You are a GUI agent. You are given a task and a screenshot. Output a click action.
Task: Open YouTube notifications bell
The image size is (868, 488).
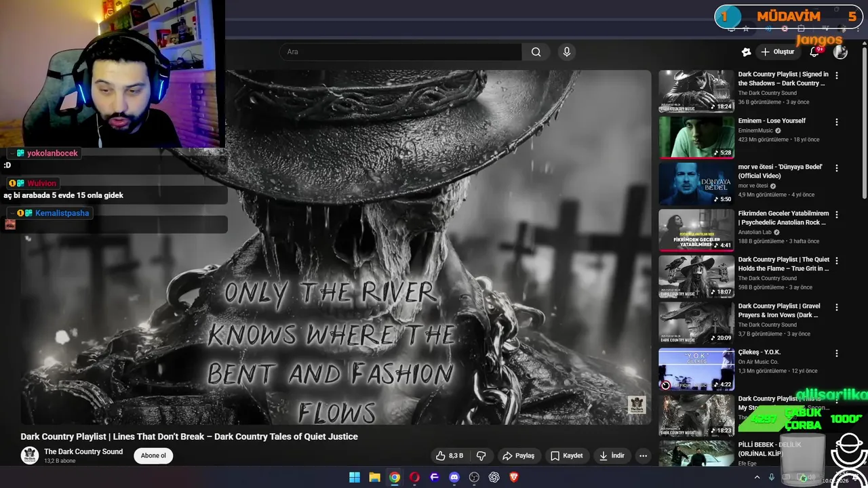(x=815, y=52)
